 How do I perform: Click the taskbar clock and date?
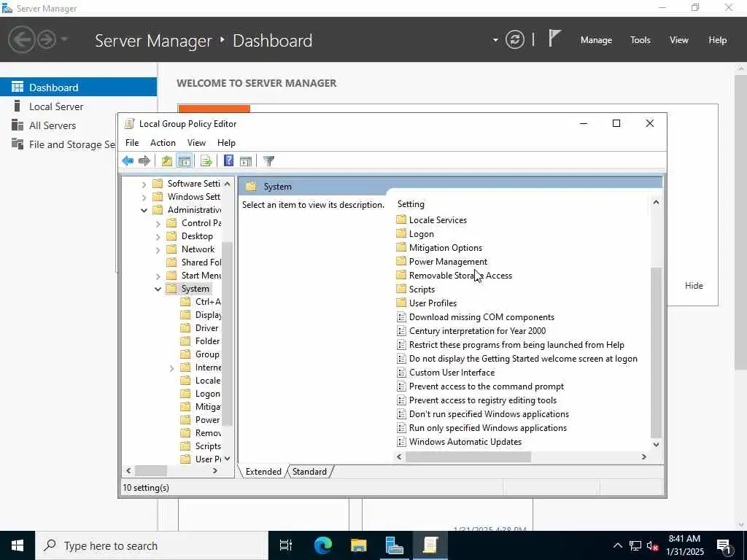click(x=684, y=545)
